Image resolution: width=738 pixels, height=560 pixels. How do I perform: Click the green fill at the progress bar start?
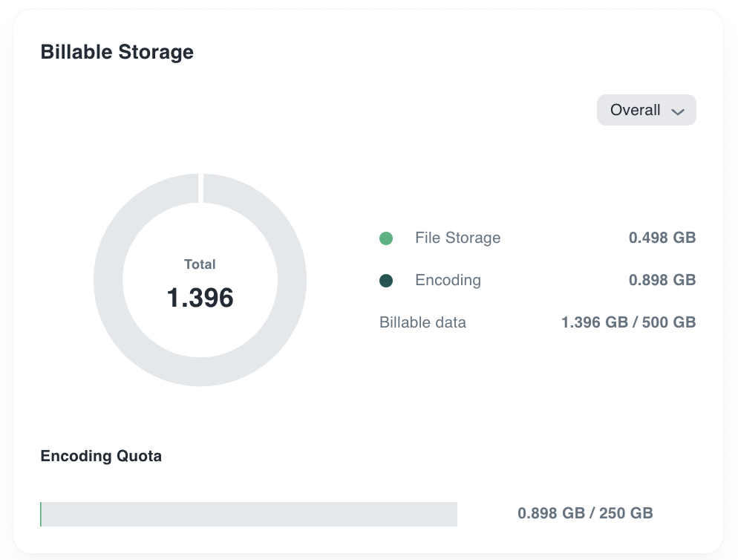coord(41,514)
